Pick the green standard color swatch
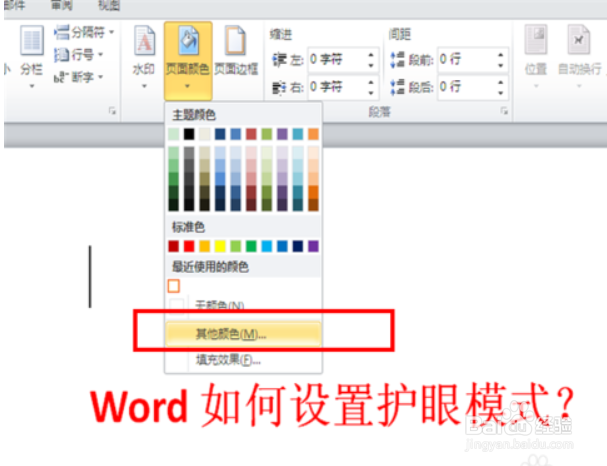This screenshot has width=607, height=466. (x=251, y=246)
